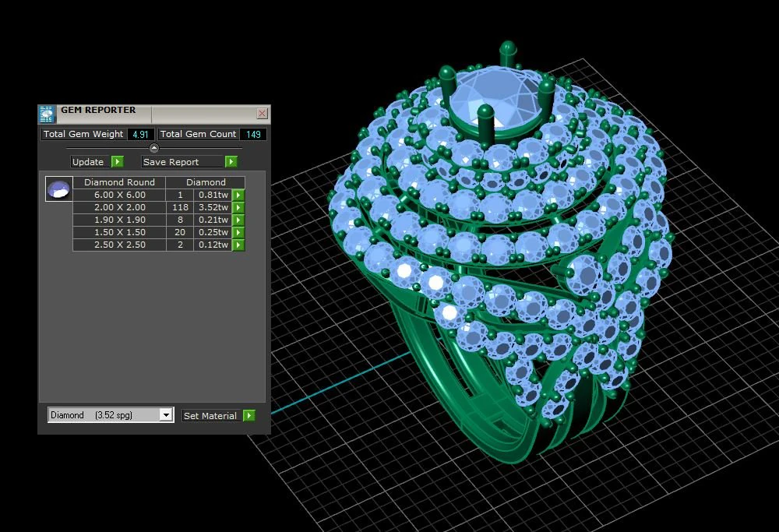Screen dimensions: 779x532
Task: Click the Update button
Action: click(90, 162)
